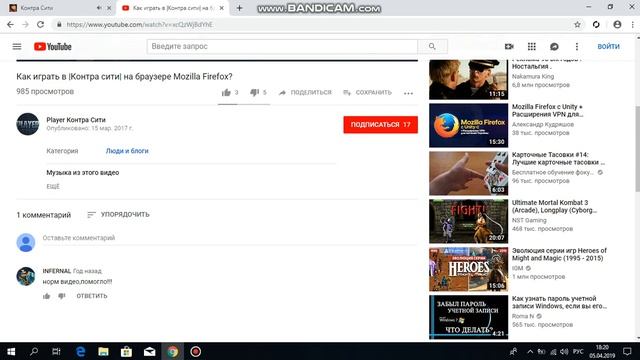Open volume control in system tray
Image resolution: width=640 pixels, height=360 pixels.
[x=564, y=351]
